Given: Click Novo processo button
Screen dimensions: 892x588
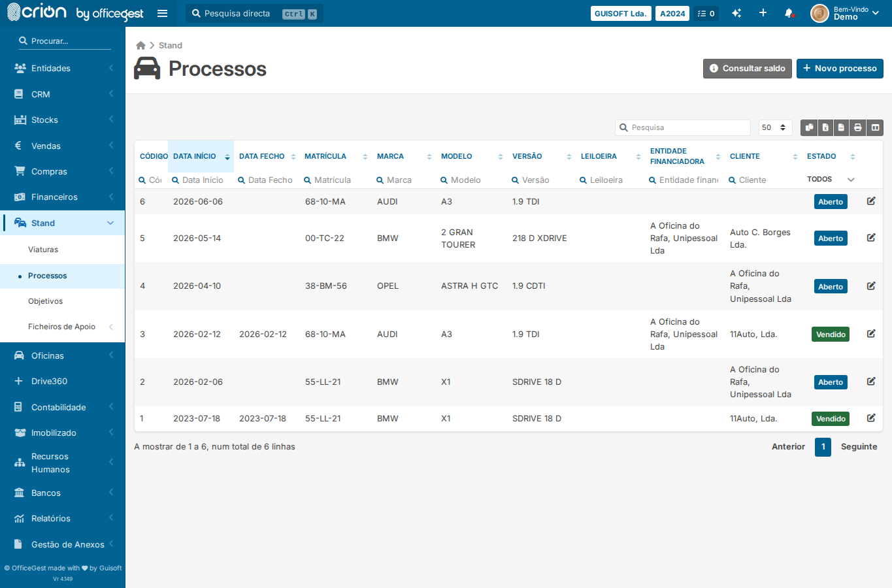Looking at the screenshot, I should [x=840, y=68].
